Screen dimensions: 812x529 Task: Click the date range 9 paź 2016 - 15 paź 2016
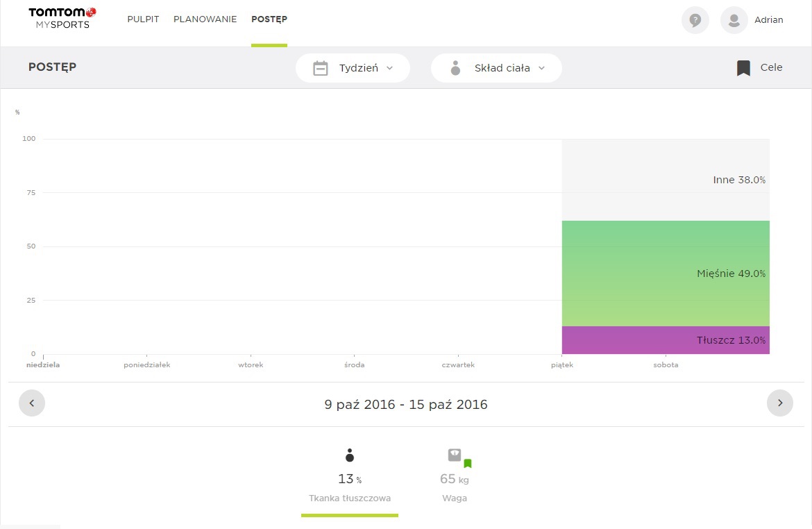click(406, 404)
